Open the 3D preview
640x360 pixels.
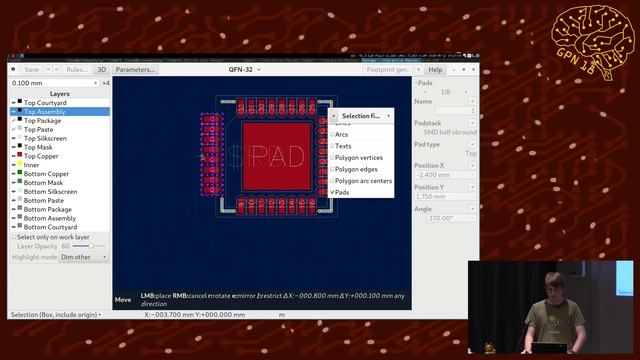pyautogui.click(x=102, y=69)
